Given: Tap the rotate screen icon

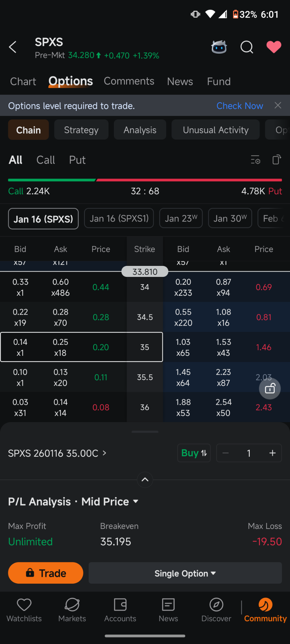Looking at the screenshot, I should [x=276, y=160].
